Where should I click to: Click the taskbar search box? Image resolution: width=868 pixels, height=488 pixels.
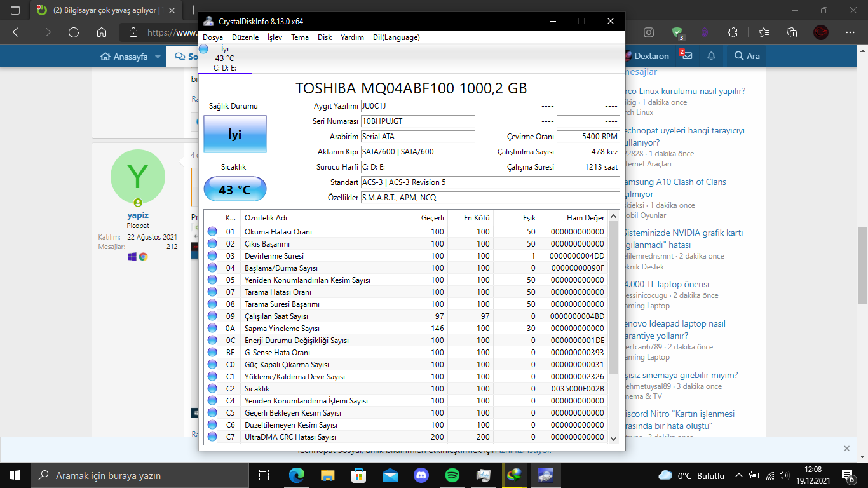(139, 475)
